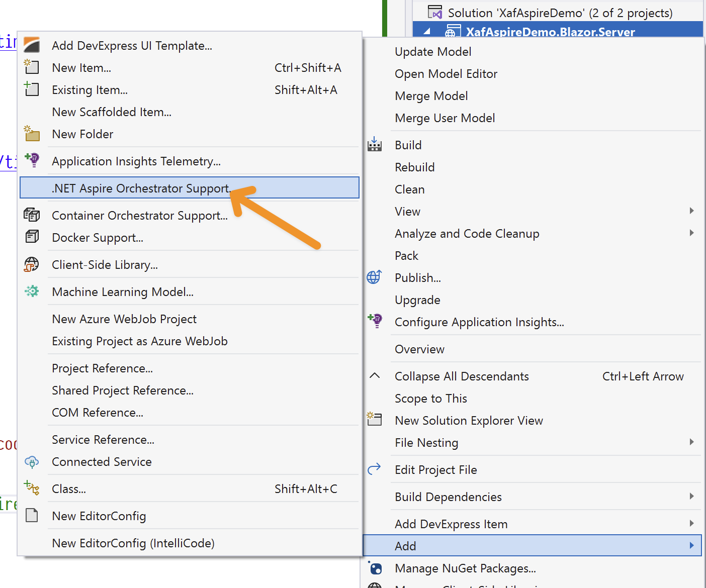Collapse the XafAspireDemo.Blazor.Server tree node

pyautogui.click(x=427, y=31)
